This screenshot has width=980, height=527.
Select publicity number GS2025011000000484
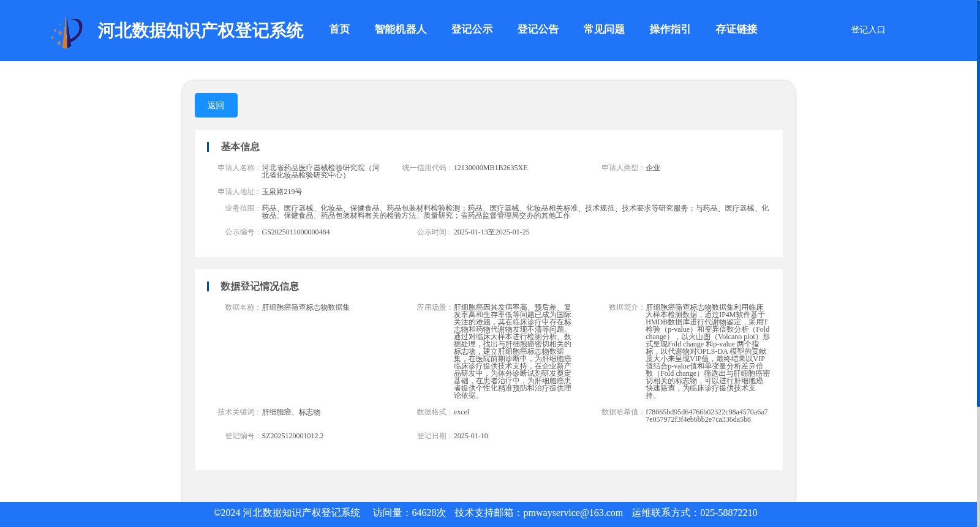296,232
